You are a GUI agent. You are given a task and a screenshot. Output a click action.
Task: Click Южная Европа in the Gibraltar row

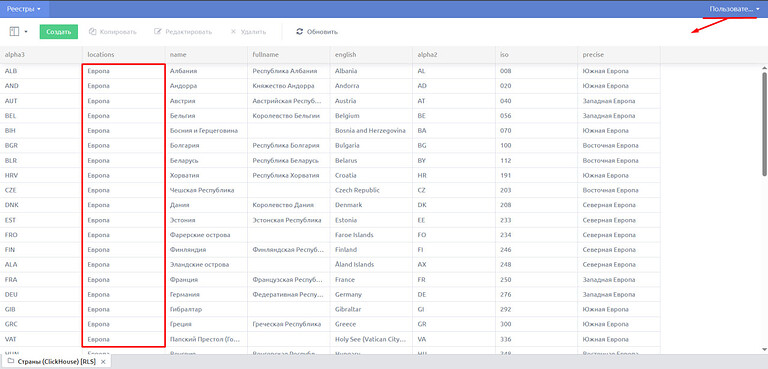tap(619, 309)
